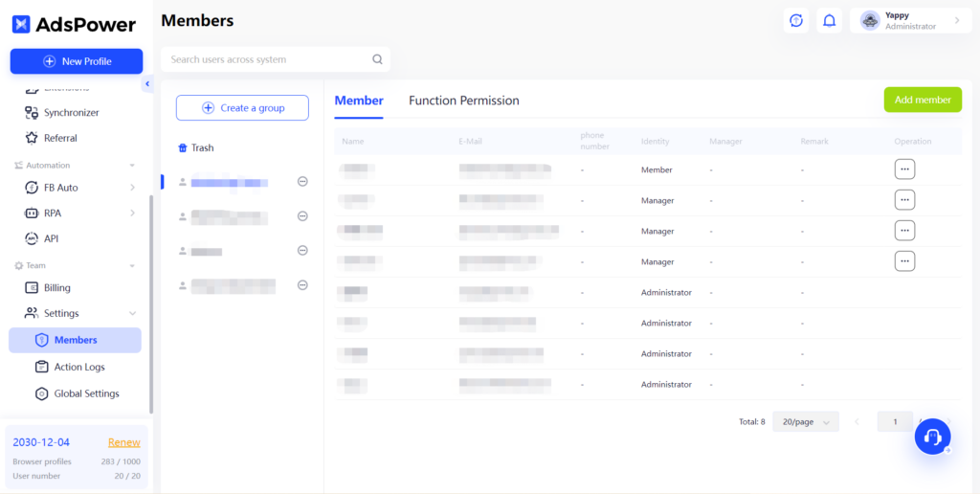980x494 pixels.
Task: Click the Billing wallet icon
Action: [x=32, y=287]
